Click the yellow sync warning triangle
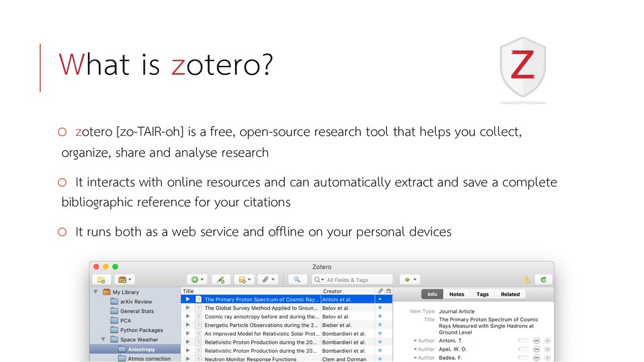Image resolution: width=644 pixels, height=362 pixels. point(526,280)
